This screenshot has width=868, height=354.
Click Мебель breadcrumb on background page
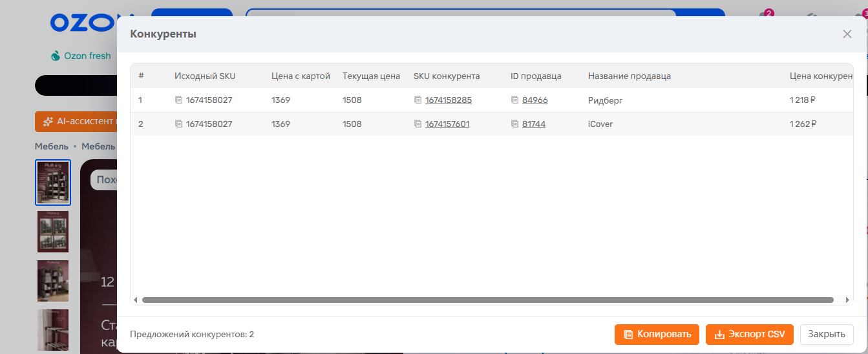point(52,146)
